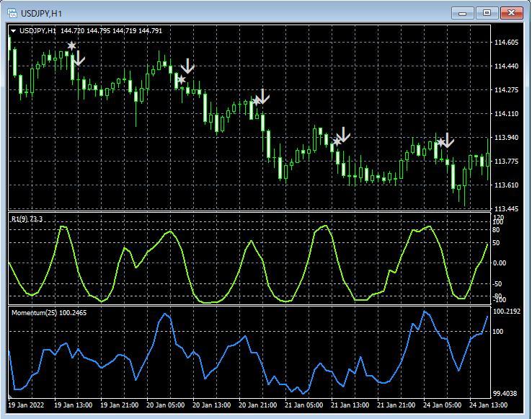
Task: Click the chart icon in the title bar
Action: [x=13, y=12]
